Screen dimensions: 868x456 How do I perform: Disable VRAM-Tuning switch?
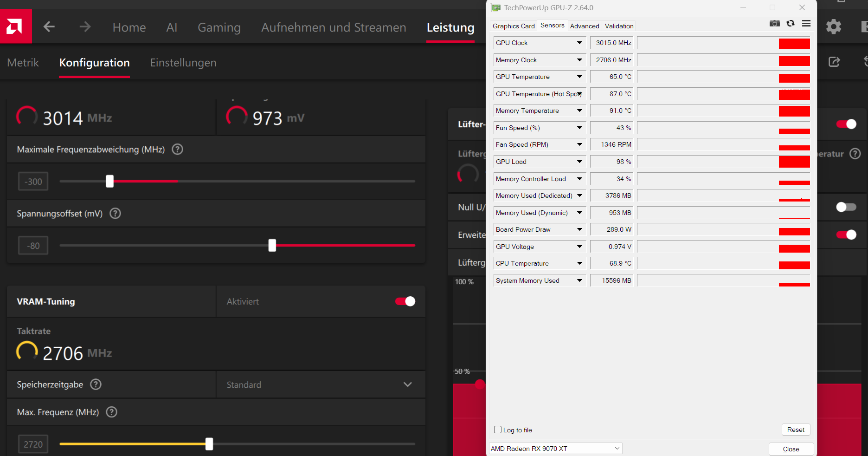click(405, 302)
